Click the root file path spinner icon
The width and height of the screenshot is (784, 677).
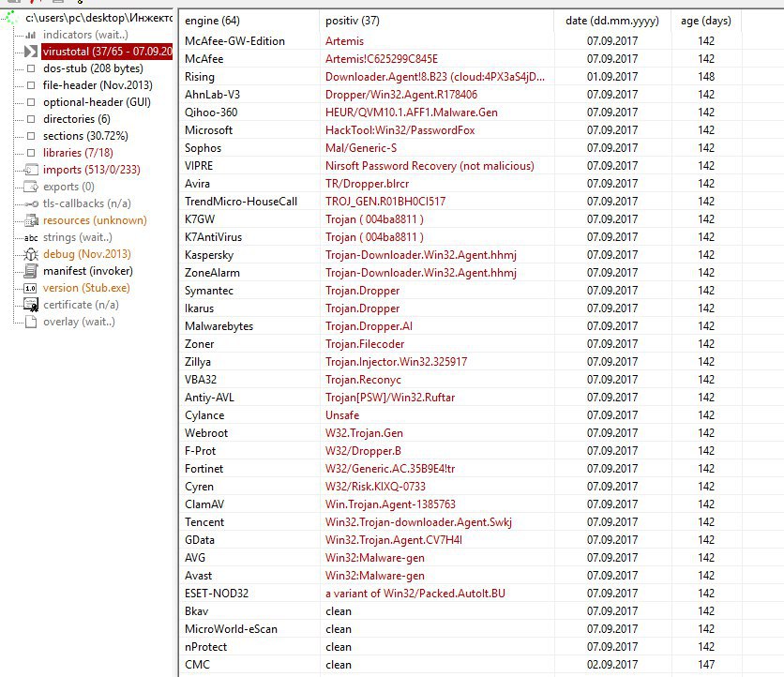point(11,19)
